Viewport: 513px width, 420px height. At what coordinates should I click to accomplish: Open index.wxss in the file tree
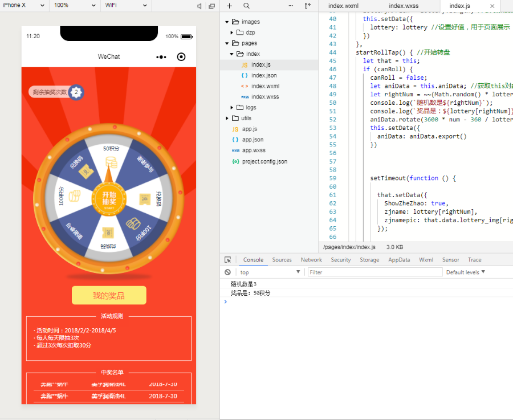coord(265,97)
